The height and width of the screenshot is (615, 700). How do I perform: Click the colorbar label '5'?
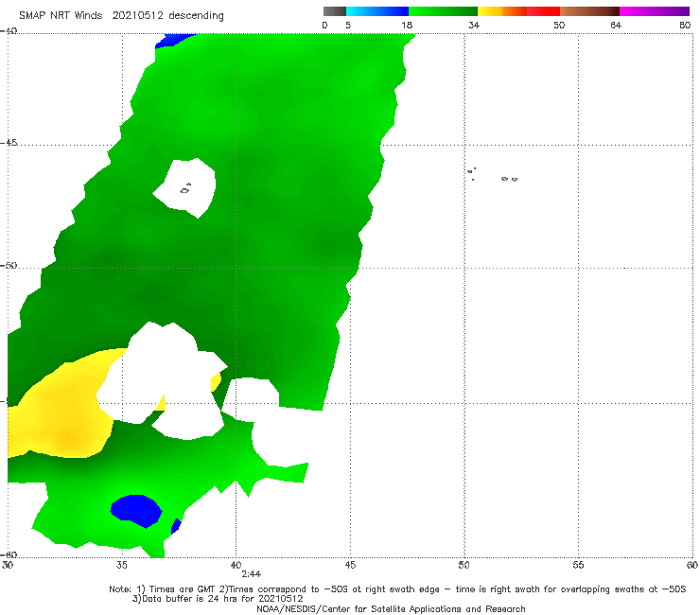(348, 25)
